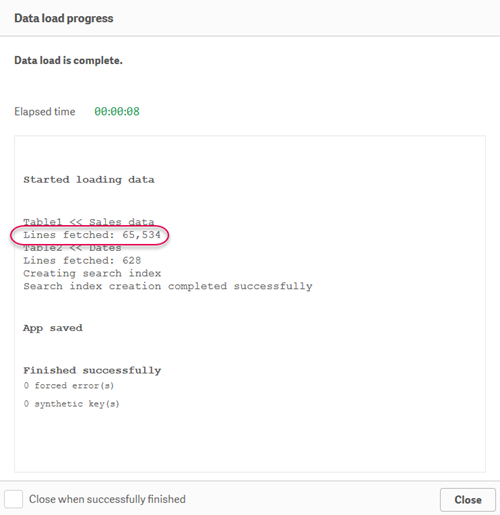Click 'Search index creation completed successfully' line
This screenshot has height=515, width=500.
(168, 286)
